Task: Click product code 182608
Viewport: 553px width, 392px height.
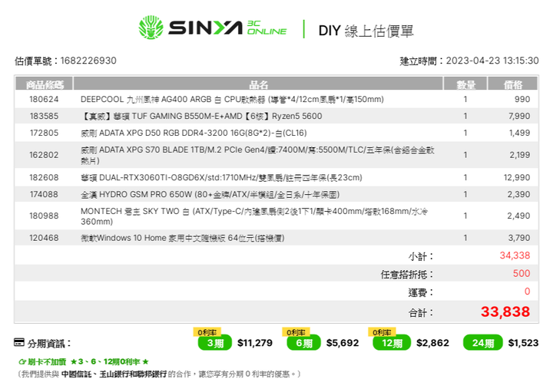Action: pos(44,177)
